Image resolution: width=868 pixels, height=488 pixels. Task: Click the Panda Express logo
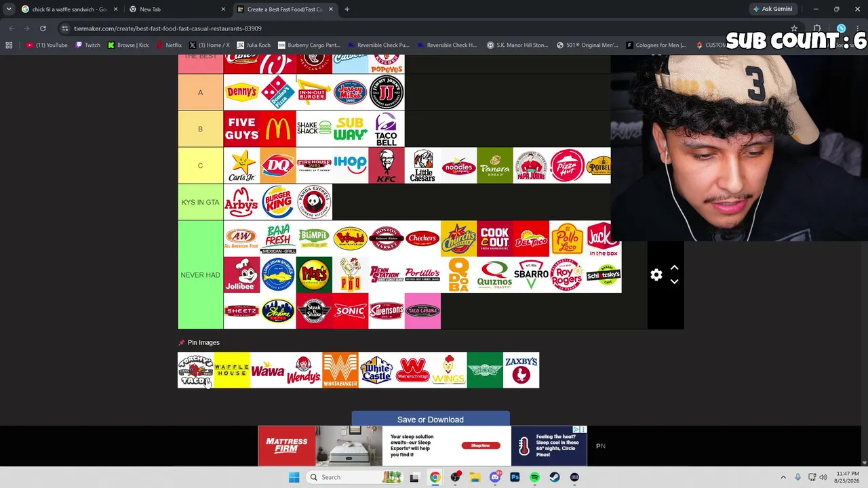314,202
